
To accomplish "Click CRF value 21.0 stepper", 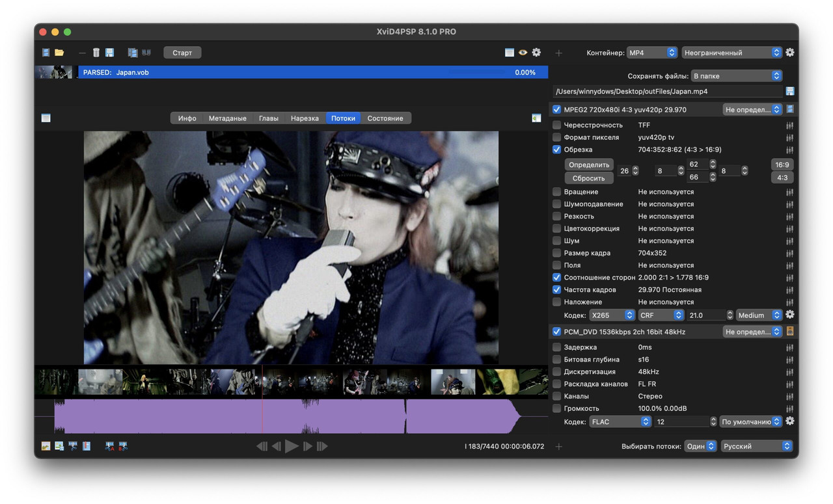I will [730, 315].
